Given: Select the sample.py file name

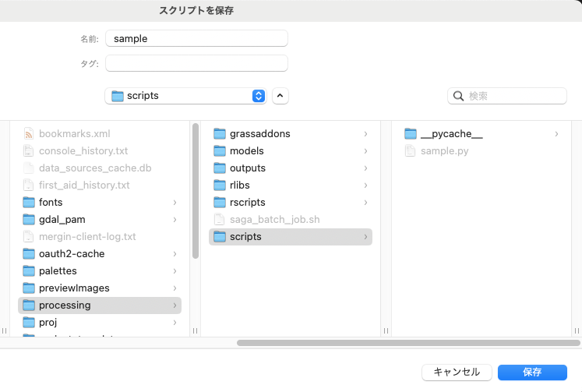Looking at the screenshot, I should tap(444, 150).
